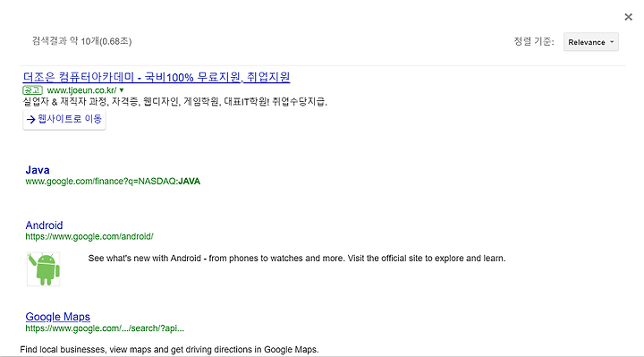Click the 웹사이트로 이동 button

(x=64, y=119)
